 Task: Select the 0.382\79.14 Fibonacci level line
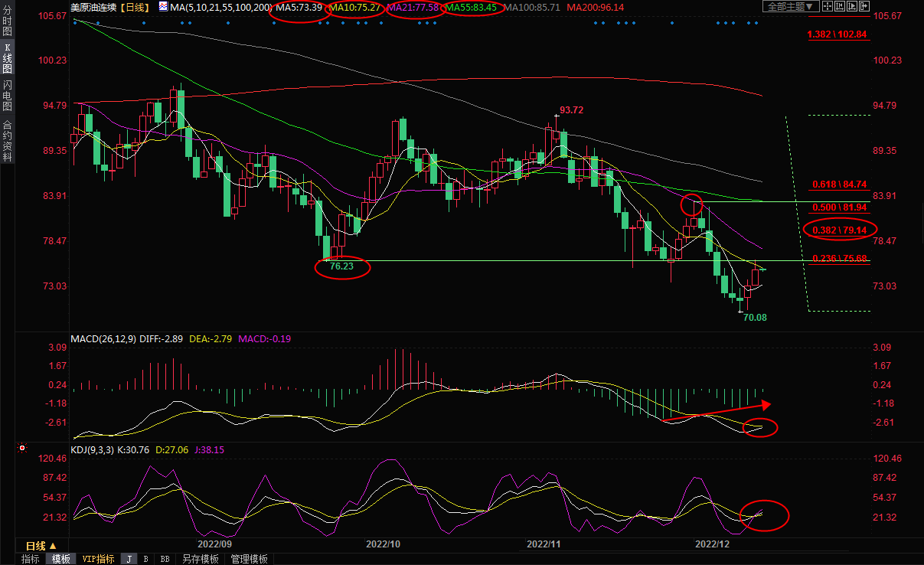click(x=840, y=229)
